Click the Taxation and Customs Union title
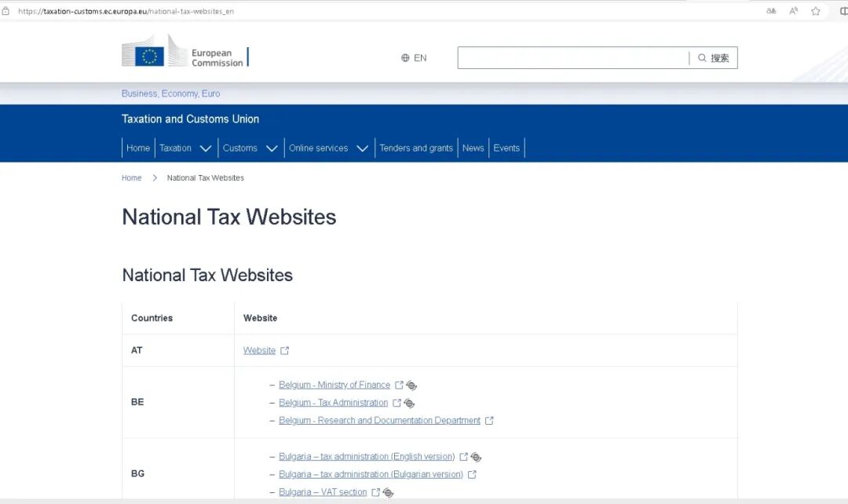The width and height of the screenshot is (848, 504). 190,119
